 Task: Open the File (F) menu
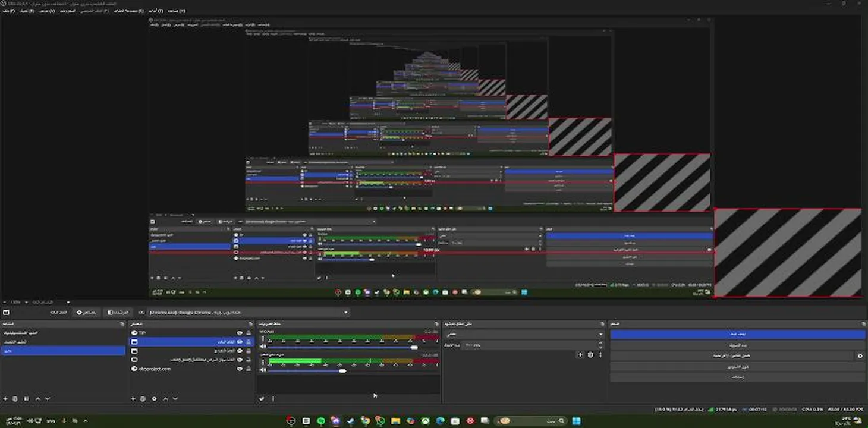9,11
